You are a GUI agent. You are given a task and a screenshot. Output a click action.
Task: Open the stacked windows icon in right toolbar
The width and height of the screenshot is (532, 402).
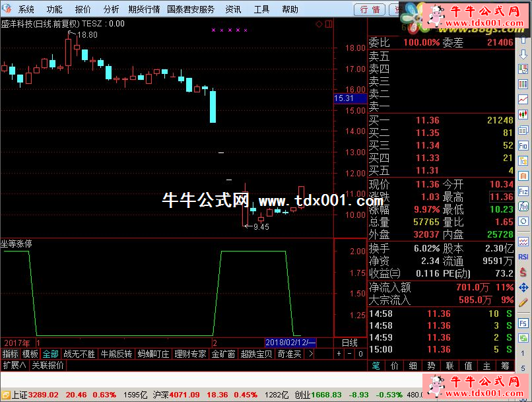pyautogui.click(x=523, y=130)
